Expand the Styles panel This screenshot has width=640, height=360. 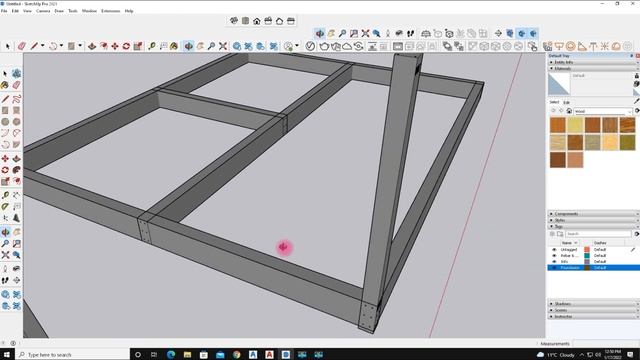coord(593,220)
